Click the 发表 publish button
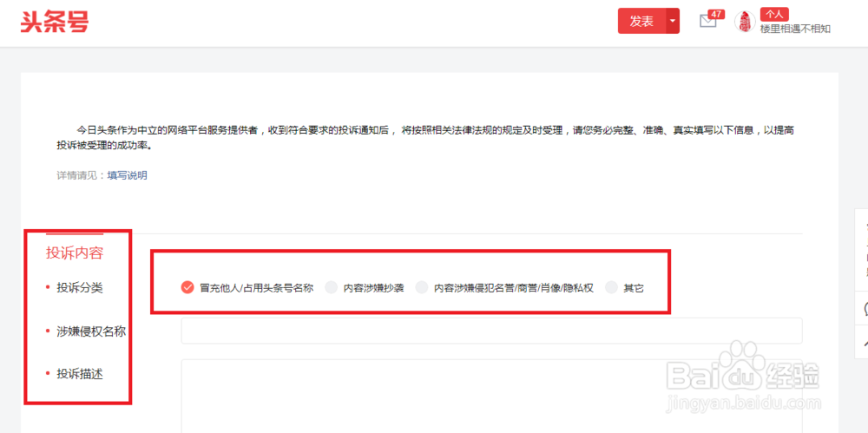The image size is (868, 433). (x=641, y=21)
